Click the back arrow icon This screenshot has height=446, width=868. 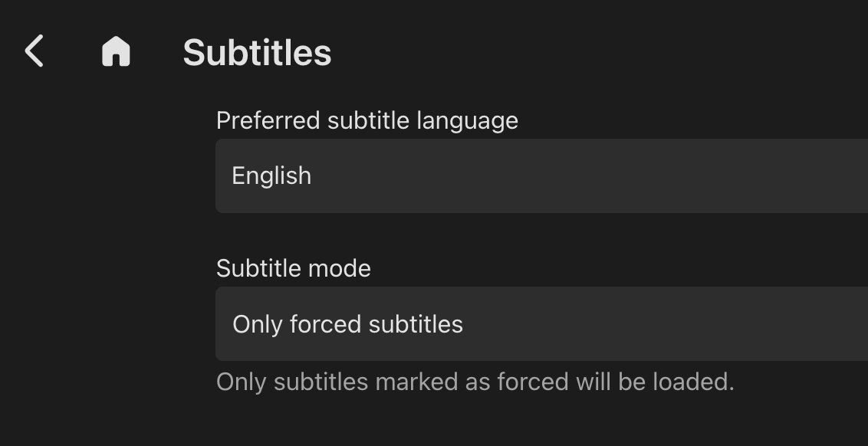point(35,52)
